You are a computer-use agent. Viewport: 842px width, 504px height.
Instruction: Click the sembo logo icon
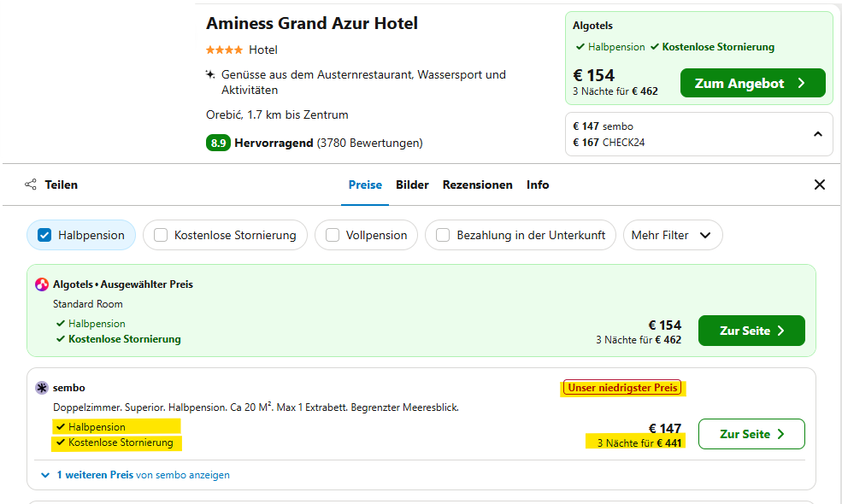point(42,388)
